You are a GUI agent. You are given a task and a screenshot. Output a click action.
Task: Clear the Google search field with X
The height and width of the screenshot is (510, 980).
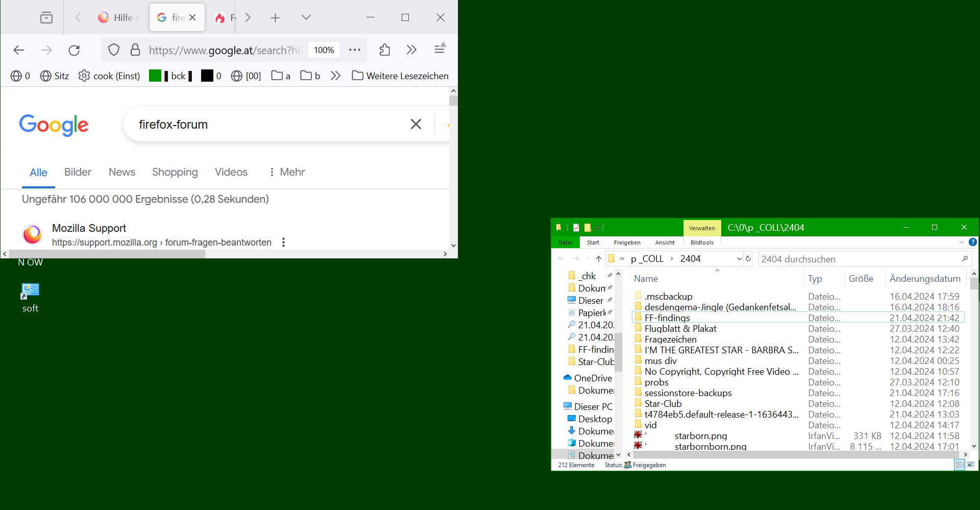point(416,124)
